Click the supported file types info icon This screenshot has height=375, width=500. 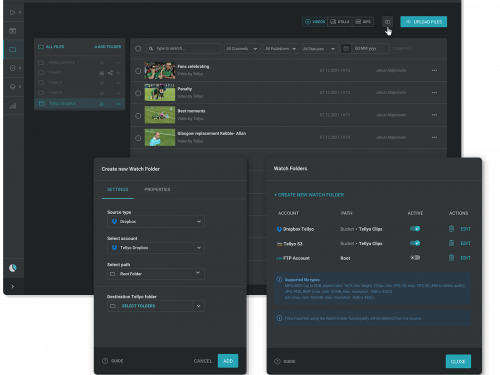pos(279,280)
